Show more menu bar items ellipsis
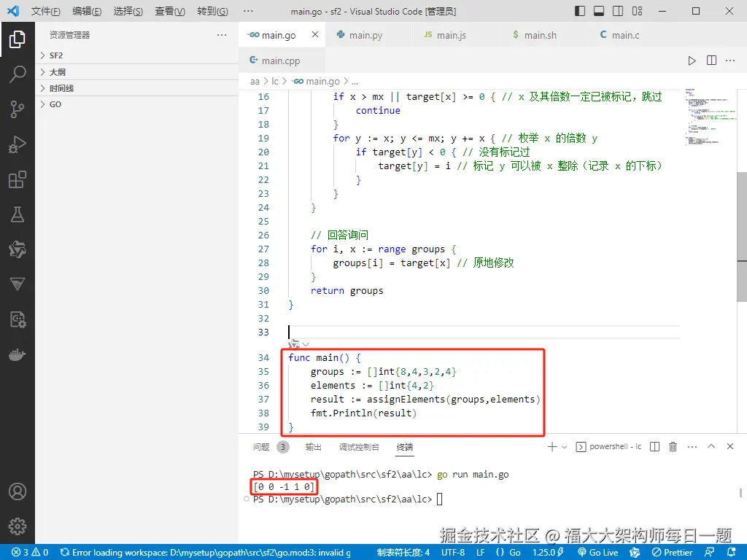The height and width of the screenshot is (560, 747). pos(248,11)
